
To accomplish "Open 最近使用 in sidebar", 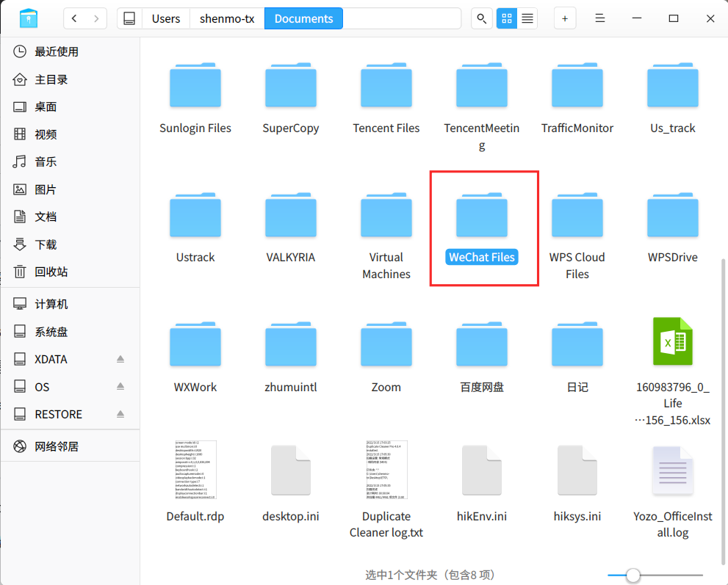I will click(x=70, y=51).
